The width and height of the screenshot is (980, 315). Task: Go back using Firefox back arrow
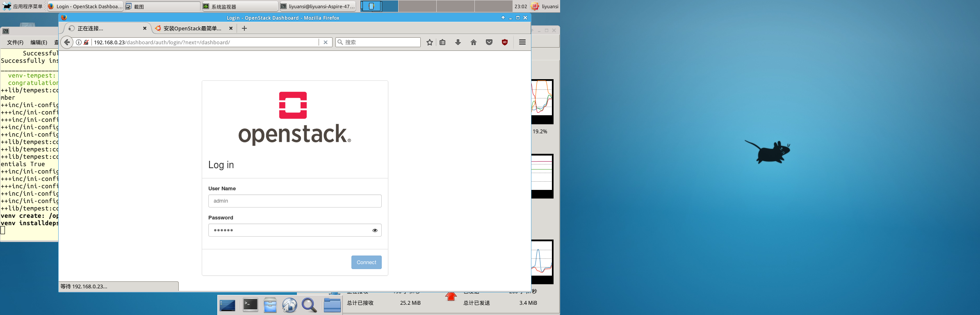67,42
